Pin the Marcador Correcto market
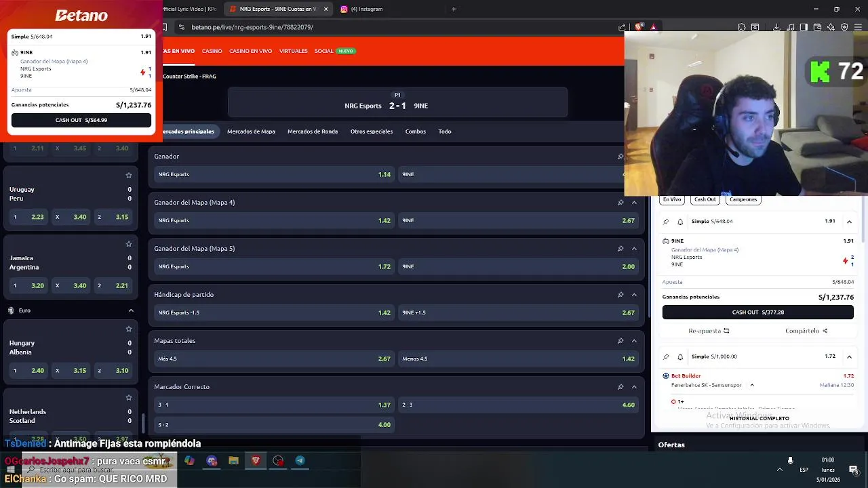The width and height of the screenshot is (868, 488). click(x=620, y=387)
